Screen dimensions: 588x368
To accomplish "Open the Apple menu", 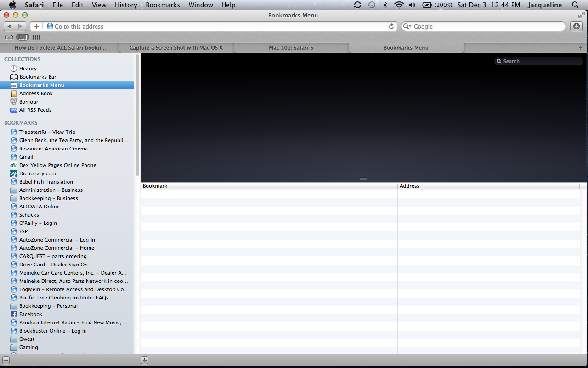I will tap(12, 5).
